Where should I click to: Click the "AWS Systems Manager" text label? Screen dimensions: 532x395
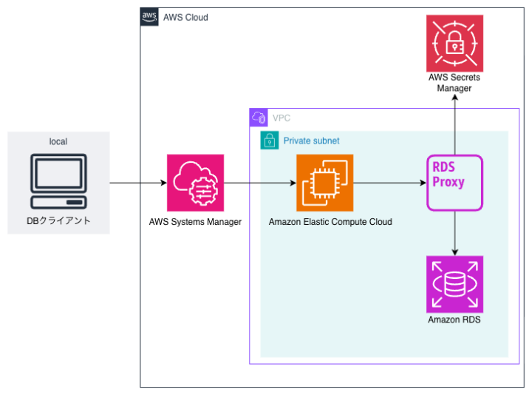(x=195, y=222)
